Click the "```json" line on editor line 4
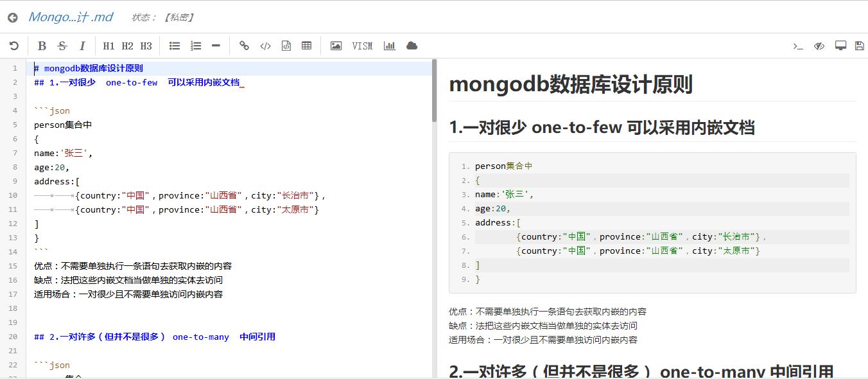This screenshot has width=868, height=379. point(52,110)
